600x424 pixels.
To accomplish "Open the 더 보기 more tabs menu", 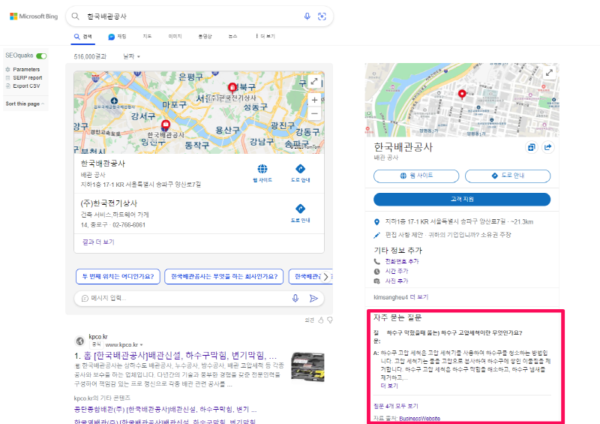I will (x=266, y=36).
